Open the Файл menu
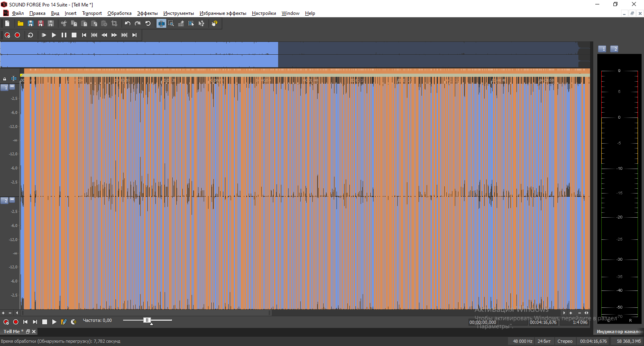The height and width of the screenshot is (346, 644). coord(18,13)
